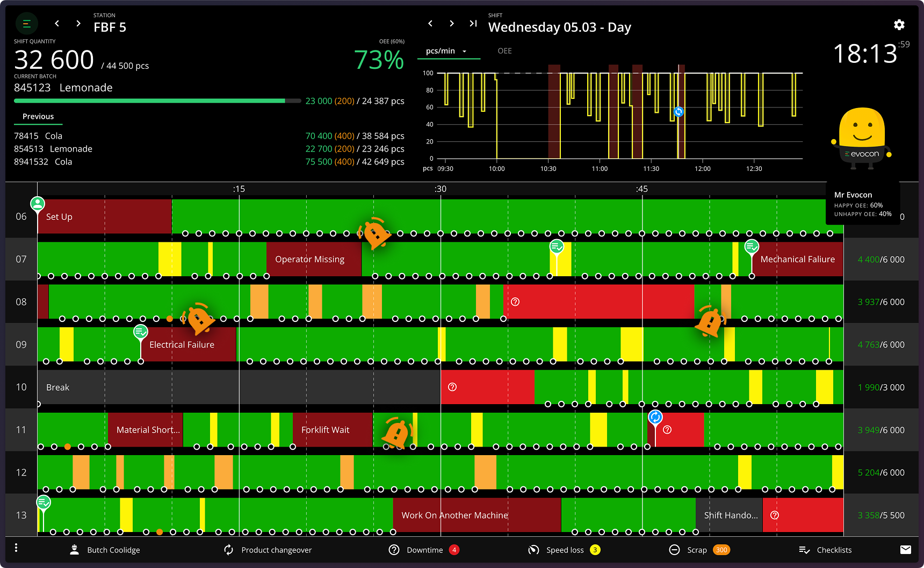Open Product changeover
The image size is (924, 568).
(x=268, y=550)
